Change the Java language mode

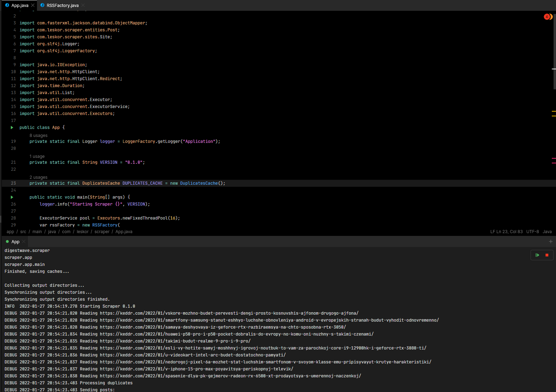click(547, 232)
